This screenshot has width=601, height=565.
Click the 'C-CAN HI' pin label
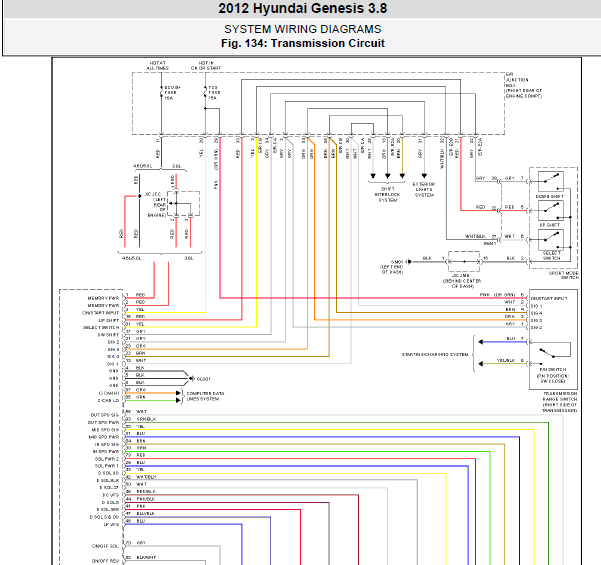109,393
